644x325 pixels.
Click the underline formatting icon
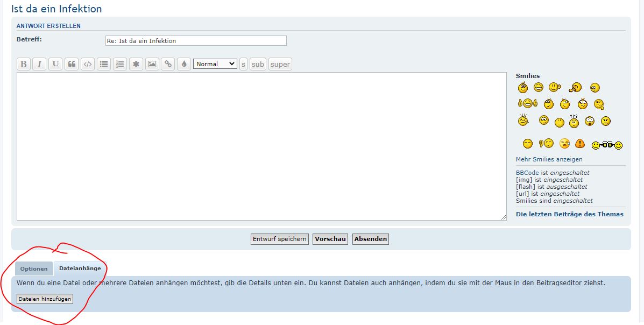tap(55, 64)
